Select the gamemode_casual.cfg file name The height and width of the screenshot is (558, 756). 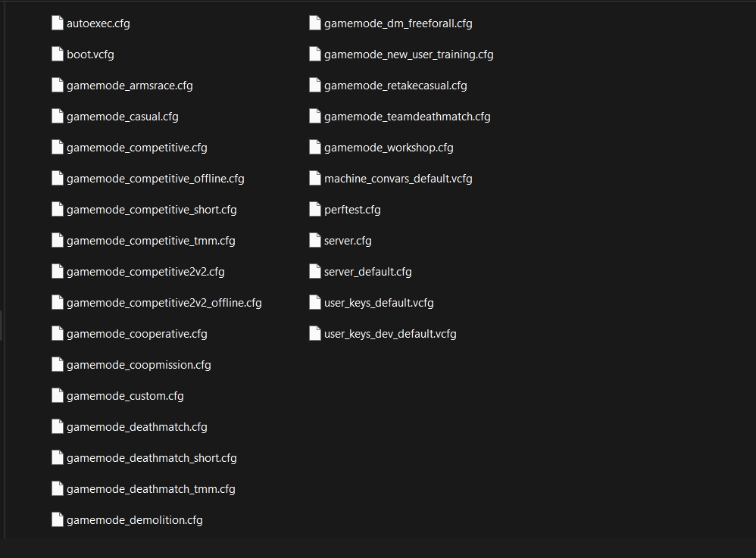coord(123,117)
